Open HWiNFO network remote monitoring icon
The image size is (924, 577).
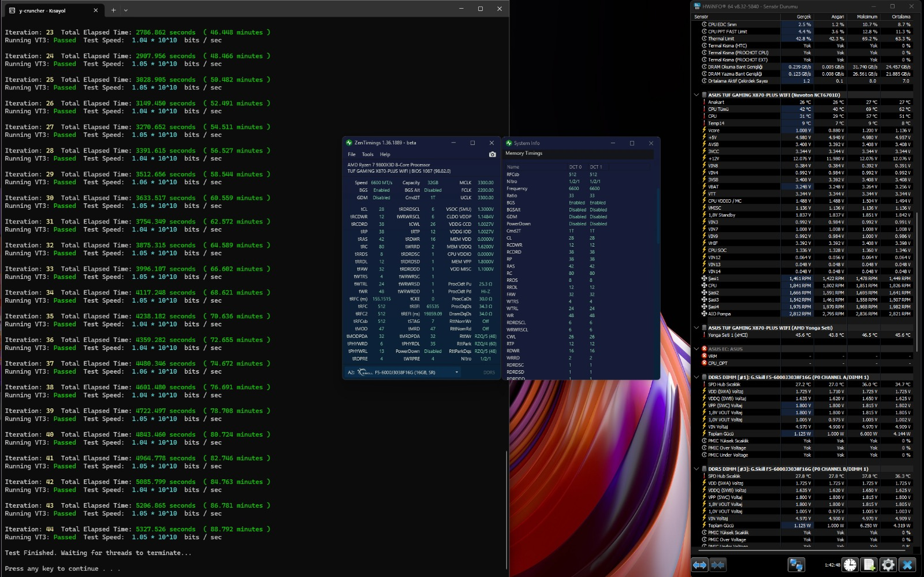point(796,565)
